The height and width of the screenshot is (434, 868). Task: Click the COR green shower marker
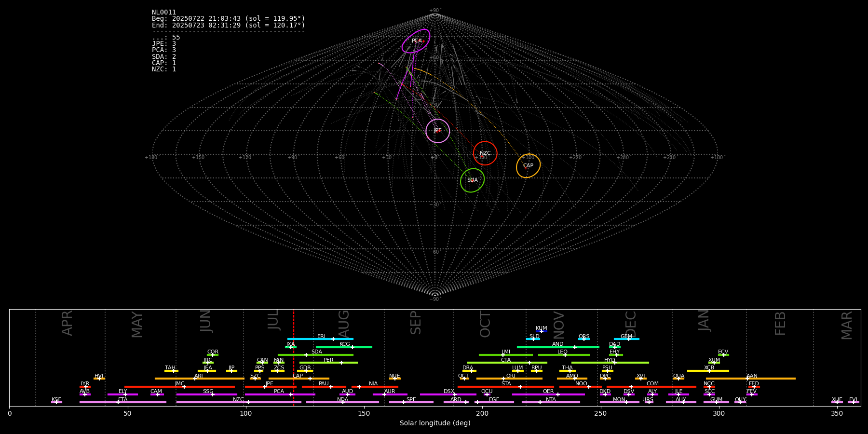[213, 355]
